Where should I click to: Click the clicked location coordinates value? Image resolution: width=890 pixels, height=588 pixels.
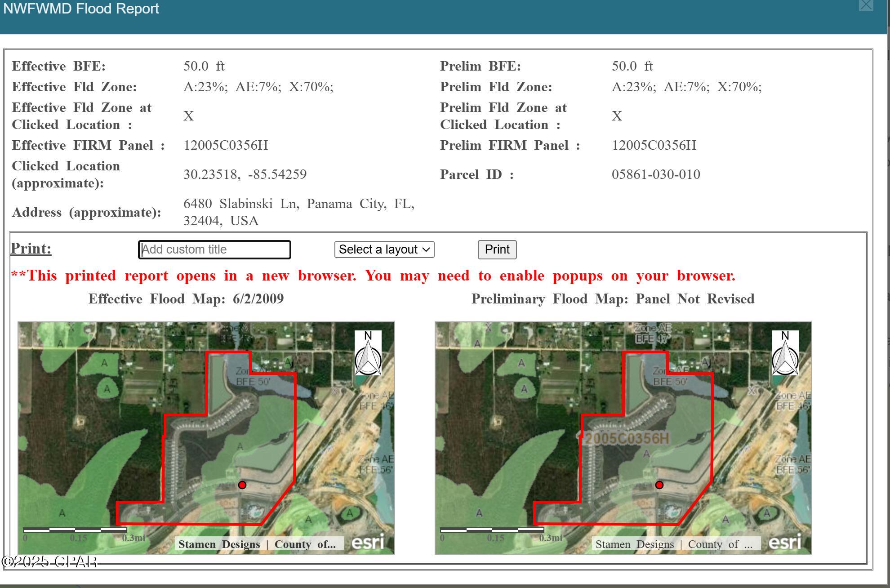245,174
